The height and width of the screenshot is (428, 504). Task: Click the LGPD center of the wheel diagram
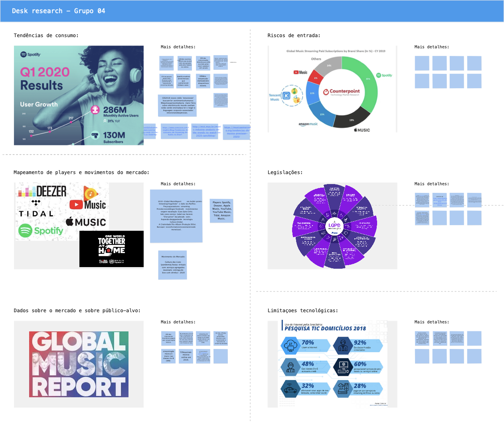(334, 226)
